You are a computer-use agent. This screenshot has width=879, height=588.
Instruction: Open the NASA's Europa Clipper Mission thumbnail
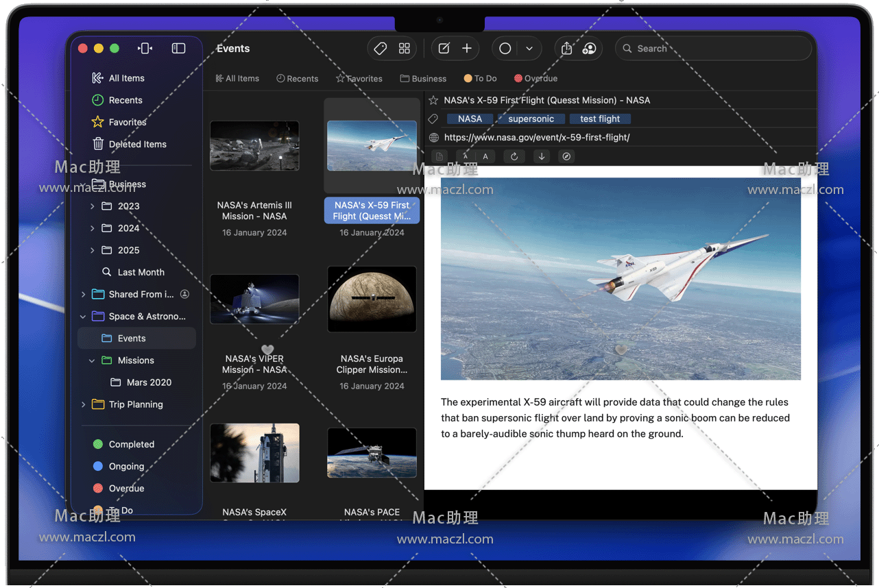(x=372, y=299)
